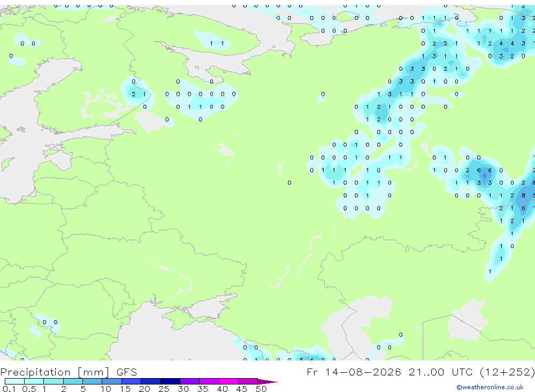Click the 5–10 mm legend color swatch
The width and height of the screenshot is (535, 392).
pyautogui.click(x=93, y=381)
